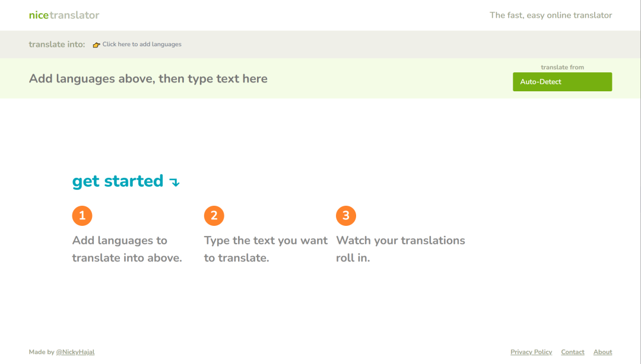Go to the About page
This screenshot has height=364, width=641.
[602, 352]
